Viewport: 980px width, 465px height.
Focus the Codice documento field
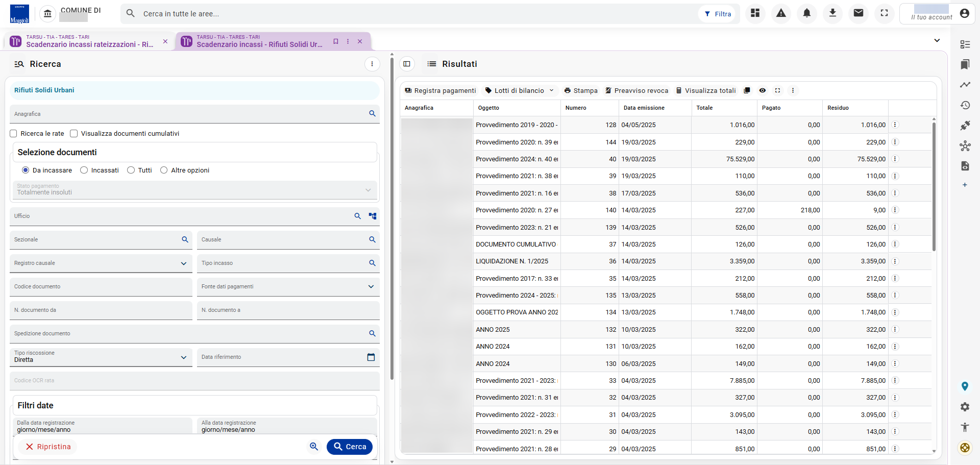(101, 287)
